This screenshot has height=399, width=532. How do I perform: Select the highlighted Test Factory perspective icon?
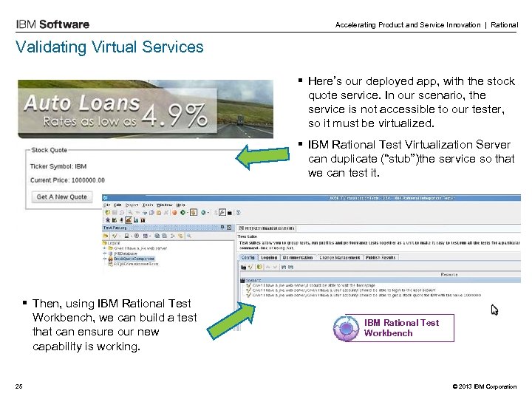click(x=129, y=220)
